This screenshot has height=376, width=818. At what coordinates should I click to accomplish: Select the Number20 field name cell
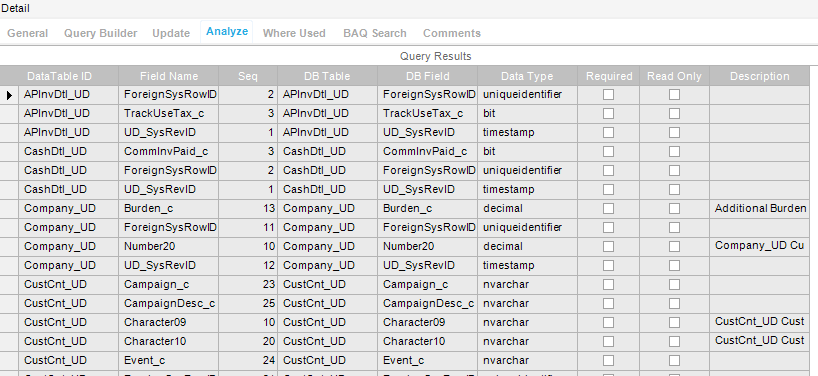[x=169, y=246]
